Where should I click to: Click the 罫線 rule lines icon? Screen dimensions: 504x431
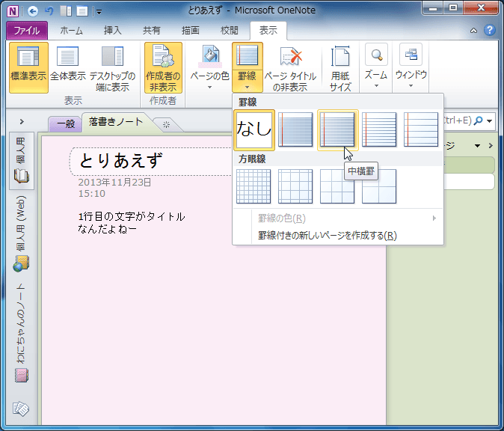(248, 56)
